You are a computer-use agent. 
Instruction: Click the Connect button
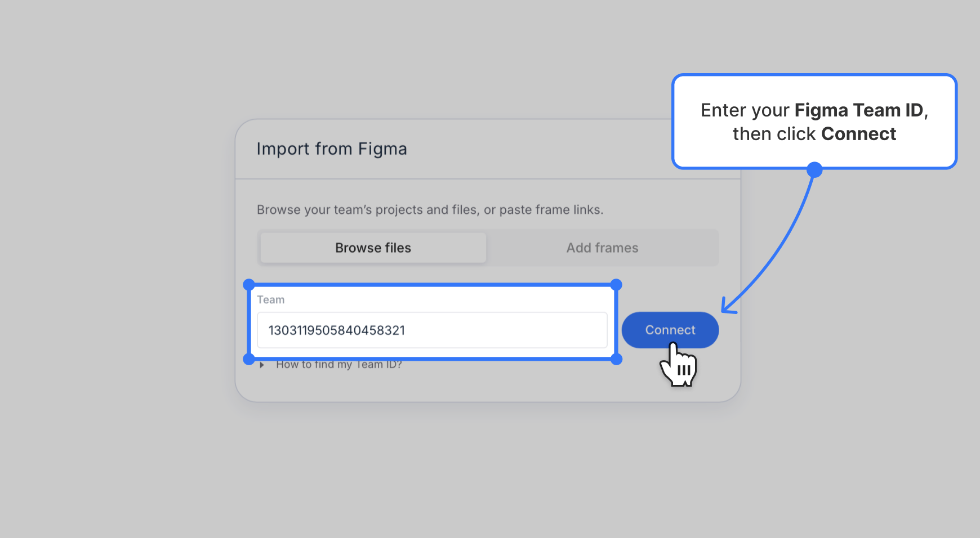[x=670, y=330]
